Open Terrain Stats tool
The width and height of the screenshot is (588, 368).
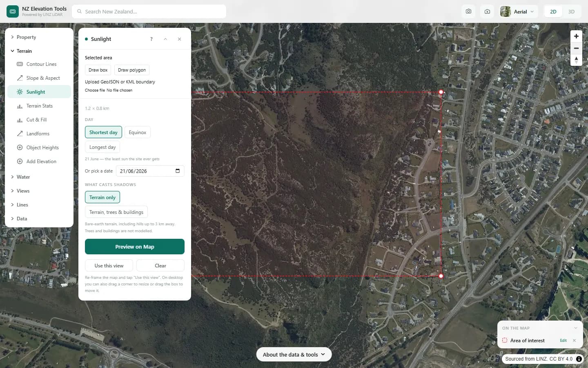click(x=39, y=106)
